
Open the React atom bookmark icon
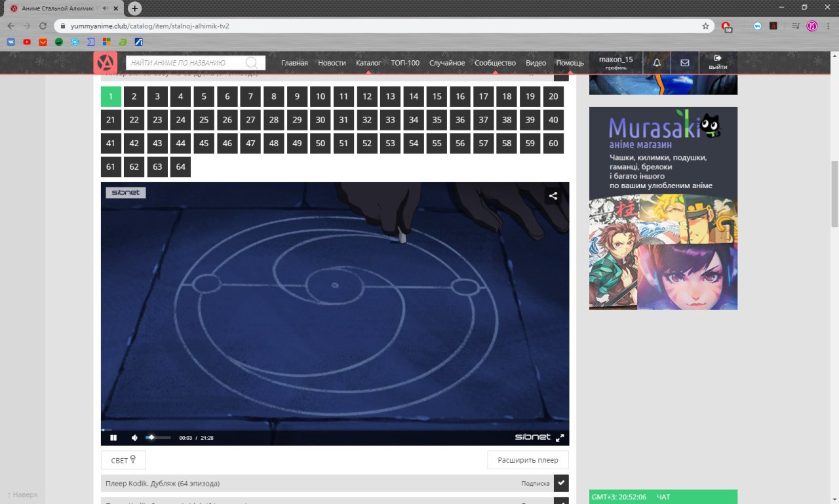(x=75, y=42)
